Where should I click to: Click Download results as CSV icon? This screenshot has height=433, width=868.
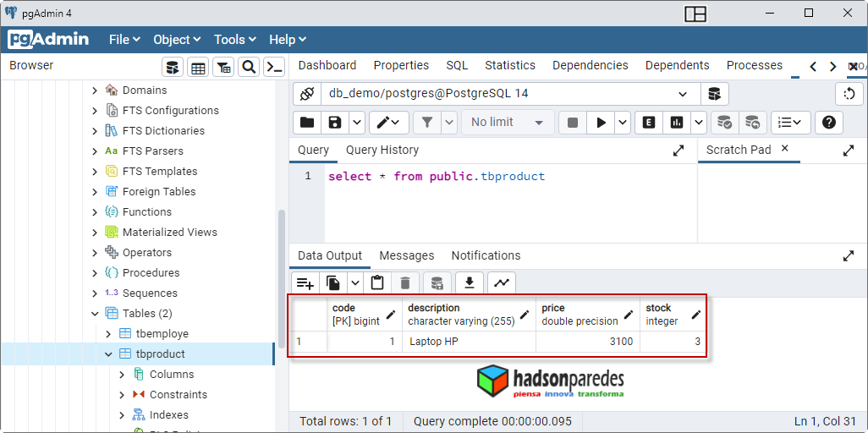(x=470, y=283)
